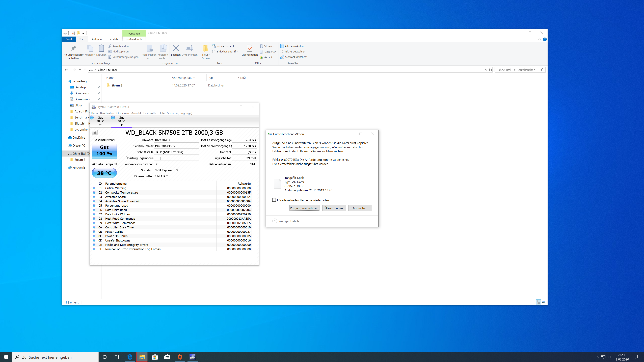
Task: Open Firefox from the taskbar
Action: pyautogui.click(x=180, y=357)
